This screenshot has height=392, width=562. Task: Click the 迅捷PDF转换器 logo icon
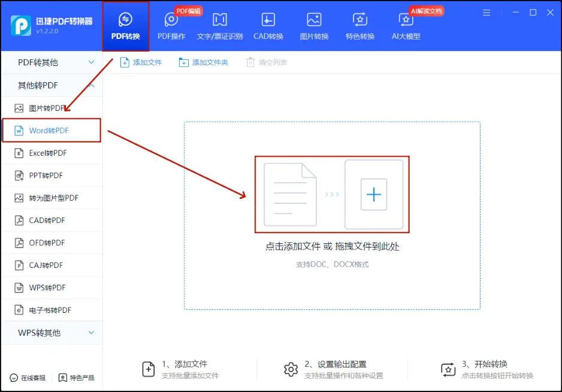coord(21,25)
